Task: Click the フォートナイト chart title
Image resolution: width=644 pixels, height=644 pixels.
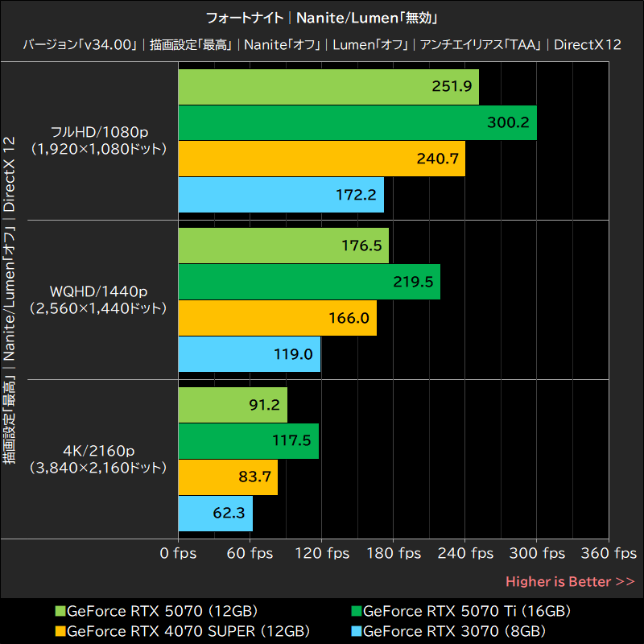Action: pos(245,18)
